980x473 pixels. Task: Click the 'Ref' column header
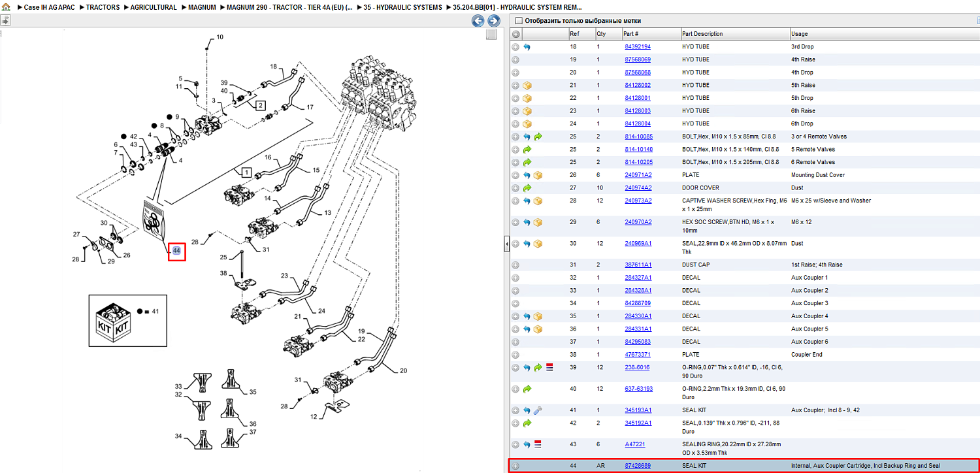(x=574, y=34)
